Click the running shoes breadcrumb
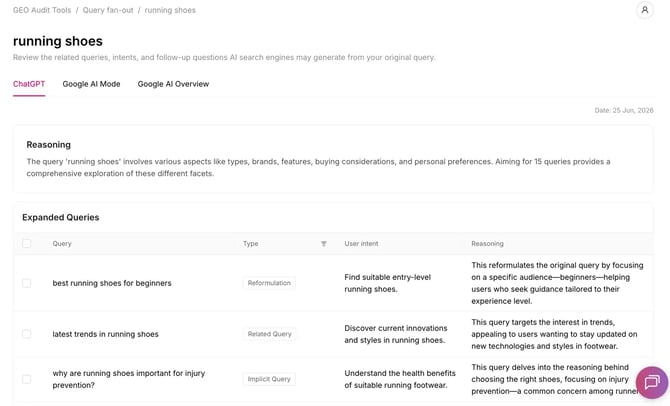Image resolution: width=670 pixels, height=406 pixels. (170, 10)
